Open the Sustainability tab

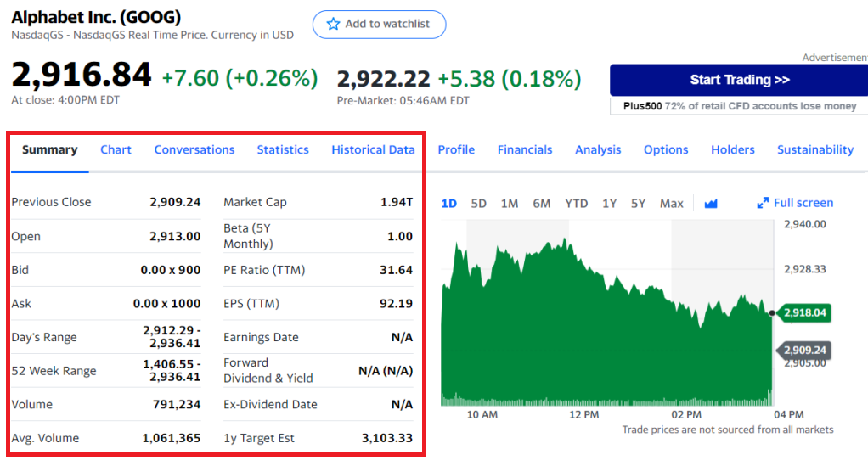tap(814, 150)
